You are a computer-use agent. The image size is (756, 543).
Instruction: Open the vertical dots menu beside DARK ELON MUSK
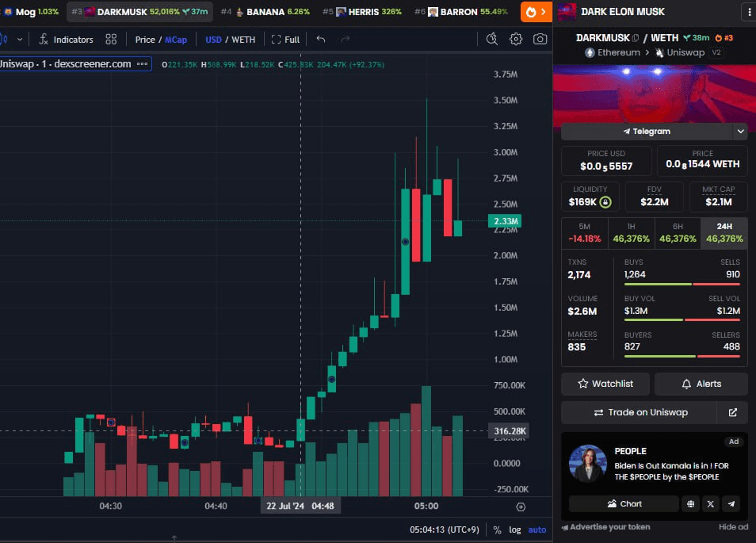749,12
